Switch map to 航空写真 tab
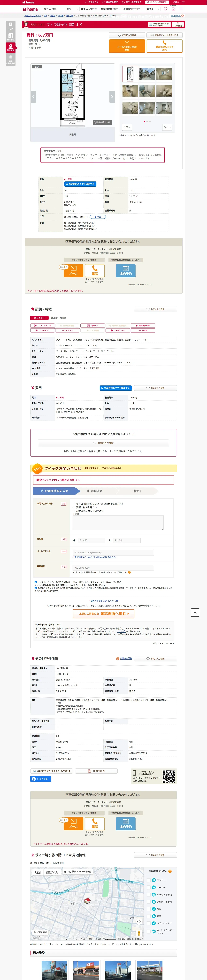Image resolution: width=207 pixels, height=980 pixels. (x=52, y=872)
